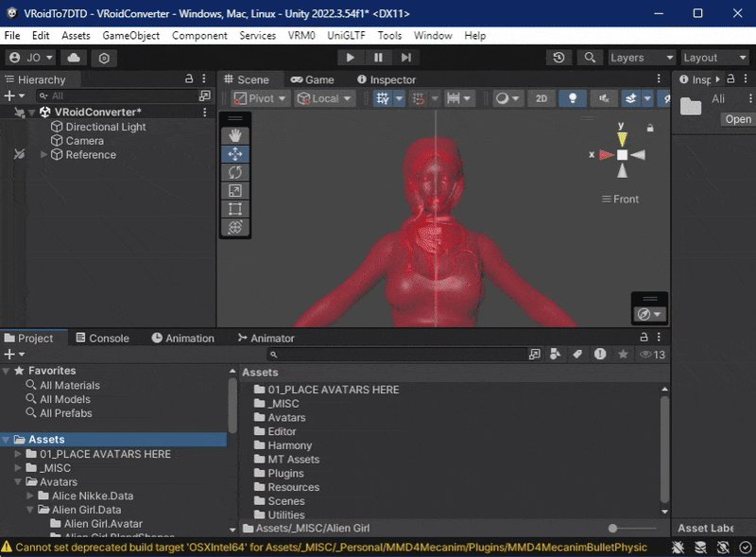The image size is (756, 557).
Task: Open the Layout dropdown
Action: 714,58
